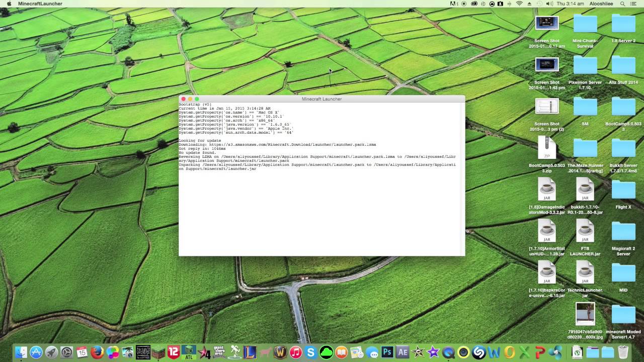The height and width of the screenshot is (362, 644).
Task: Launch Firefox from the dock
Action: 97,352
